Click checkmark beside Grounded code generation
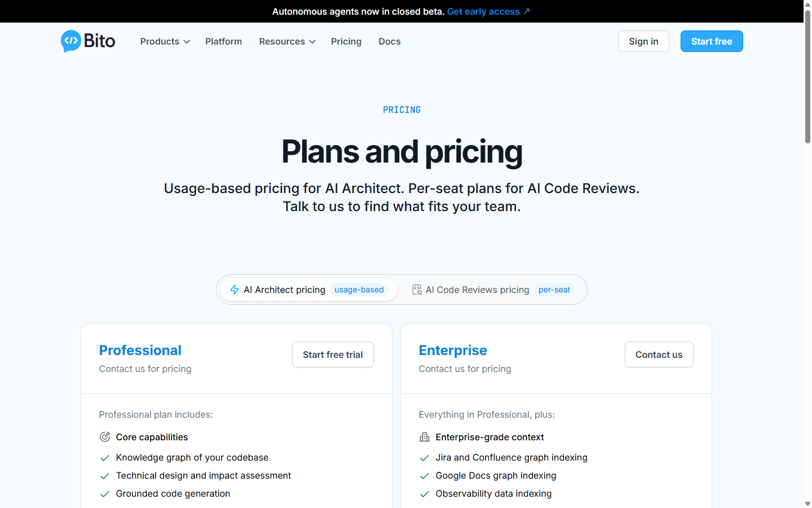Viewport: 812px width, 508px height. point(104,494)
